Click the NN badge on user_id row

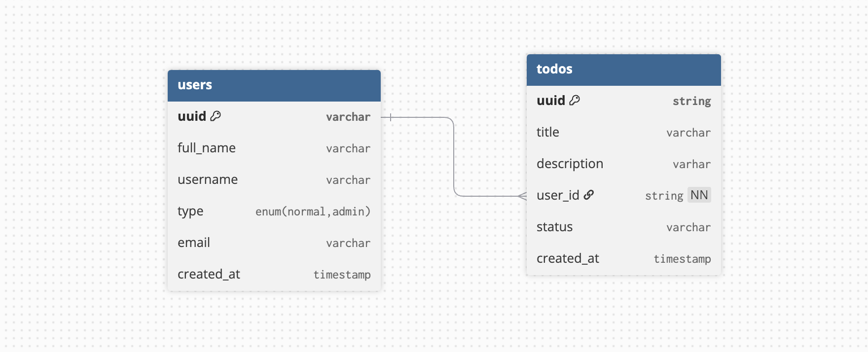pos(699,195)
